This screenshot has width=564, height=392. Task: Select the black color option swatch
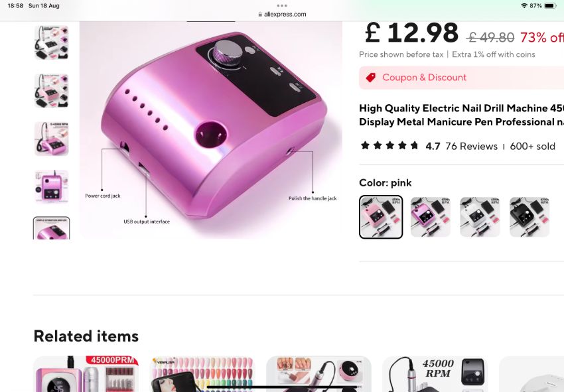pos(529,217)
